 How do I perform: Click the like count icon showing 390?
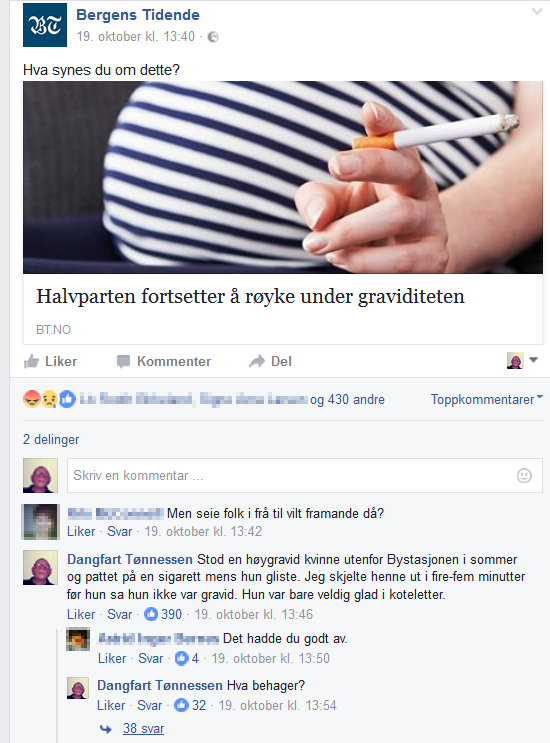pos(151,614)
